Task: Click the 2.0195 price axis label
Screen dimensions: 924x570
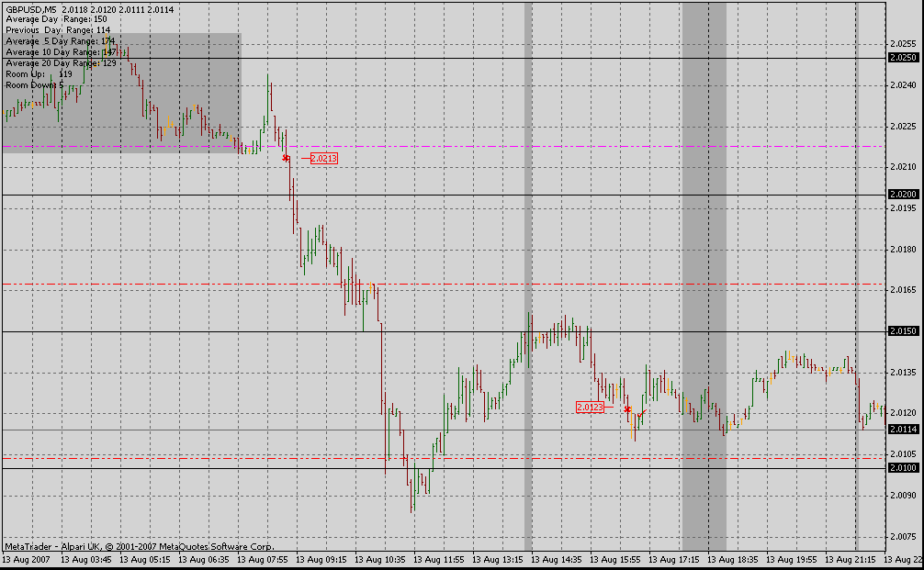Action: [x=904, y=208]
